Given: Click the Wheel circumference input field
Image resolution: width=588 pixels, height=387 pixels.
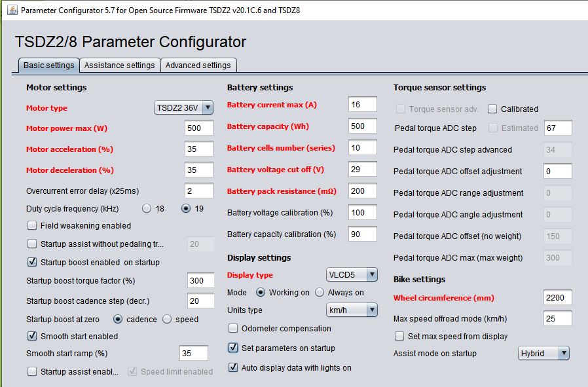Looking at the screenshot, I should click(557, 298).
